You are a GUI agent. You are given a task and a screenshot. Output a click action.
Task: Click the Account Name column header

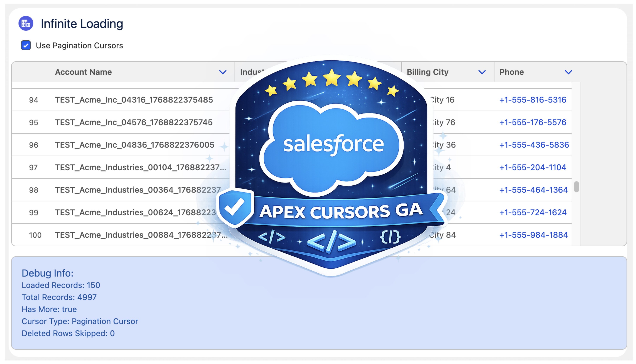coord(83,72)
